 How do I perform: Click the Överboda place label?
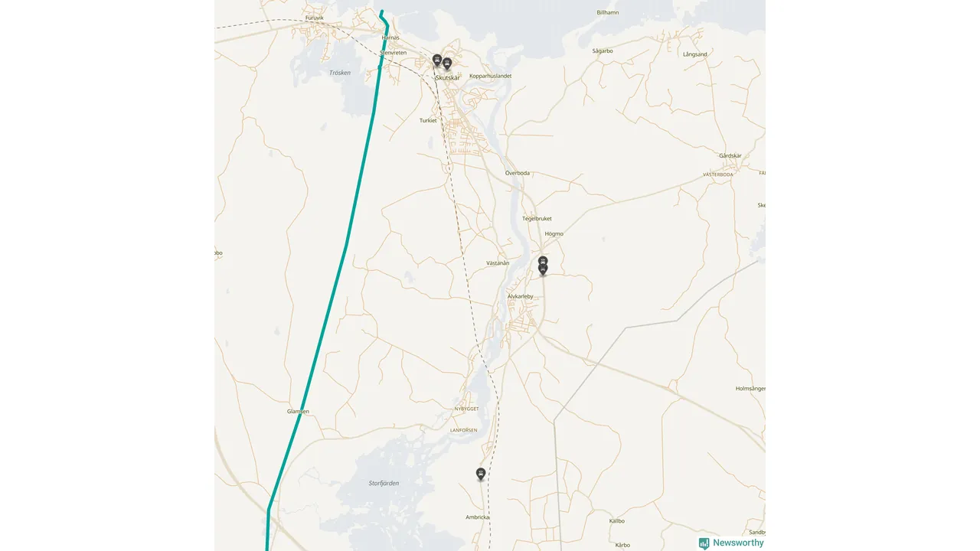pyautogui.click(x=518, y=173)
